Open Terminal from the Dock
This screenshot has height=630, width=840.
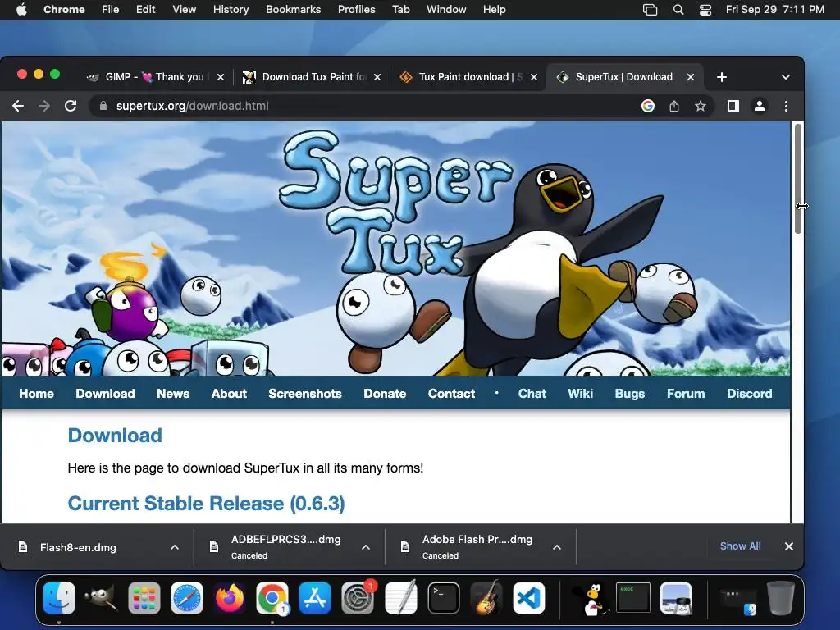click(x=444, y=598)
